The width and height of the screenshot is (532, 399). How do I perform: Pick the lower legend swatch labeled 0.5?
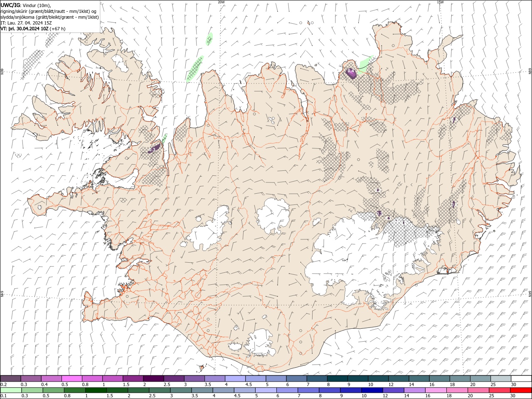53,390
